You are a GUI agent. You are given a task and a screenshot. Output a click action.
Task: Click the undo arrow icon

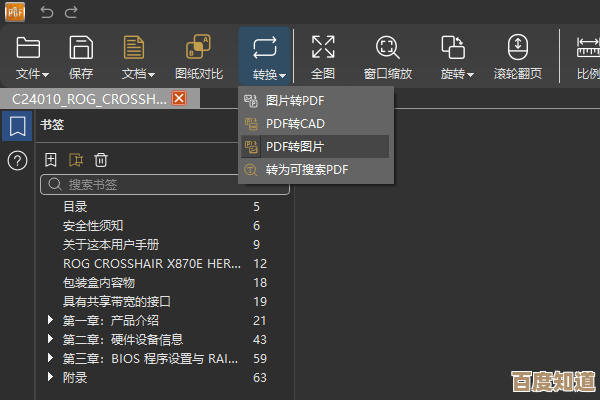(47, 12)
